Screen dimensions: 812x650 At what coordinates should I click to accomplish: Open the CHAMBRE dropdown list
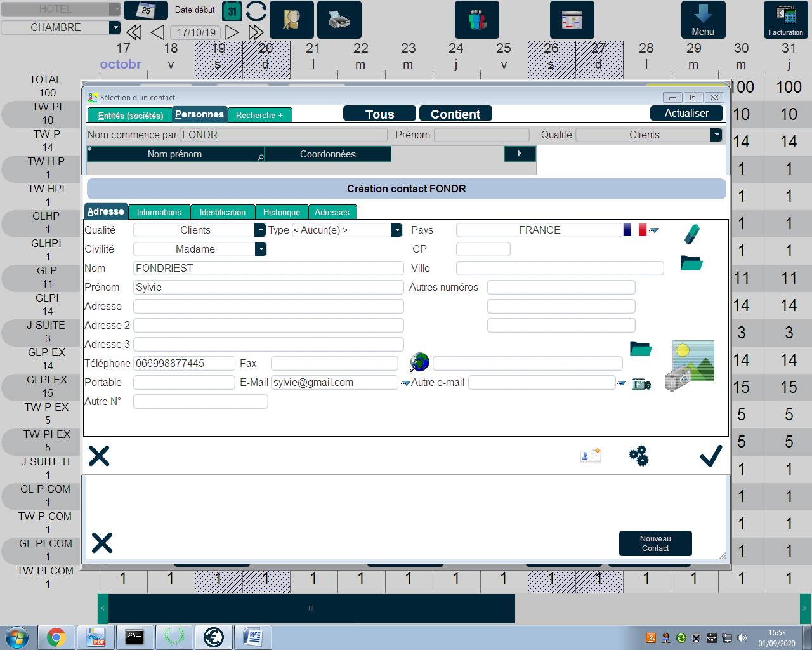tap(114, 27)
